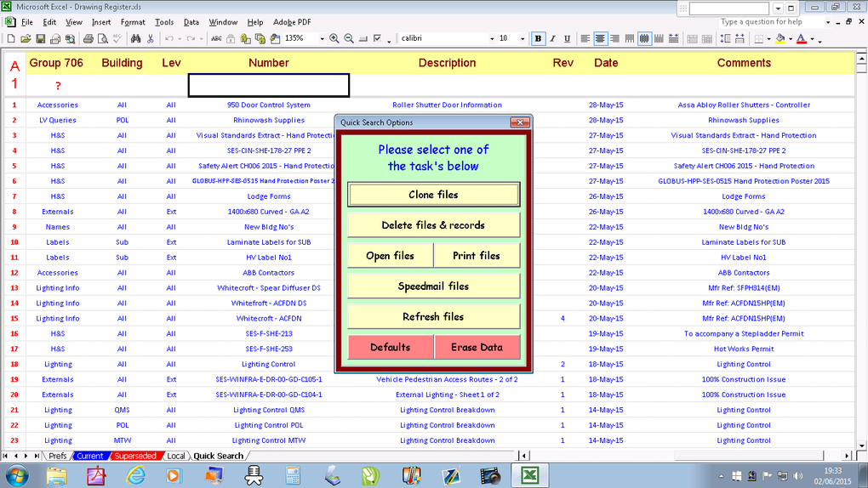The image size is (868, 488).
Task: Open the File menu
Action: (x=27, y=22)
